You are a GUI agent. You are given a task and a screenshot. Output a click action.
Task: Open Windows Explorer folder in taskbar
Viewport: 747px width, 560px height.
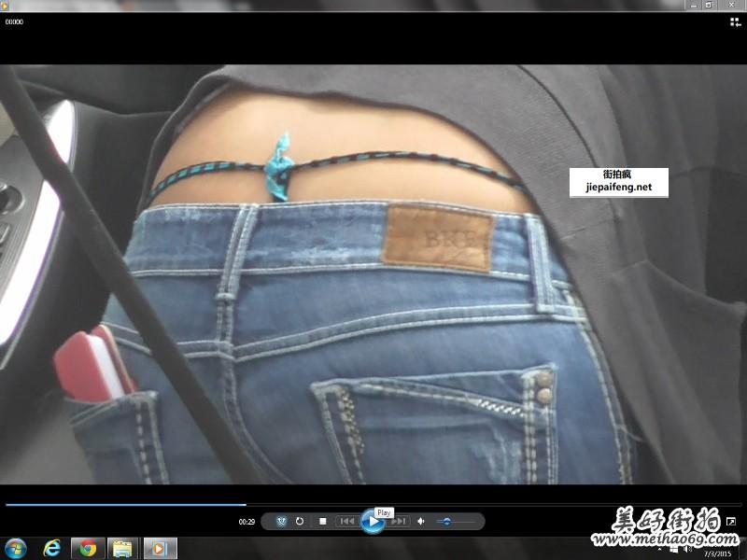click(123, 548)
